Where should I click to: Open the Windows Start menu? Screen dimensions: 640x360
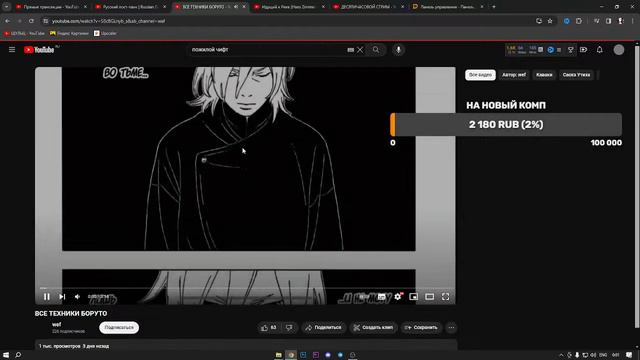[6, 355]
